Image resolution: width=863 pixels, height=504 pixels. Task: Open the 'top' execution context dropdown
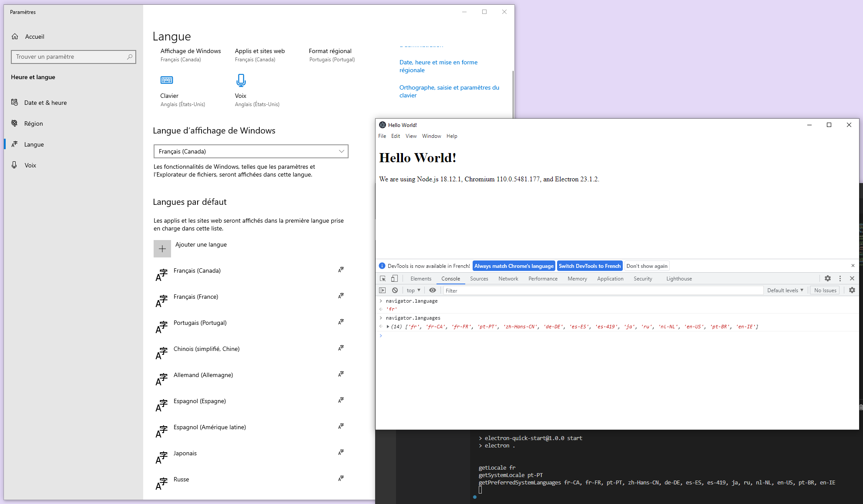[412, 290]
